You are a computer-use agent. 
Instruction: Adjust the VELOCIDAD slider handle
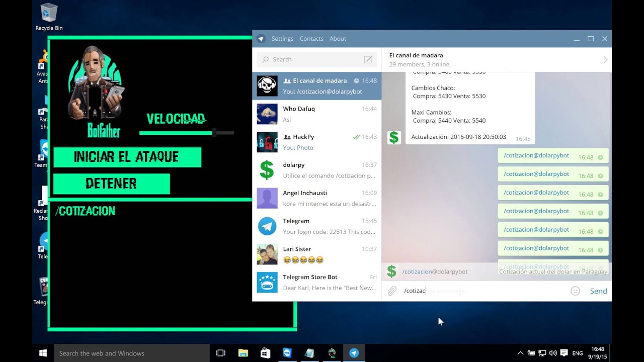214,133
